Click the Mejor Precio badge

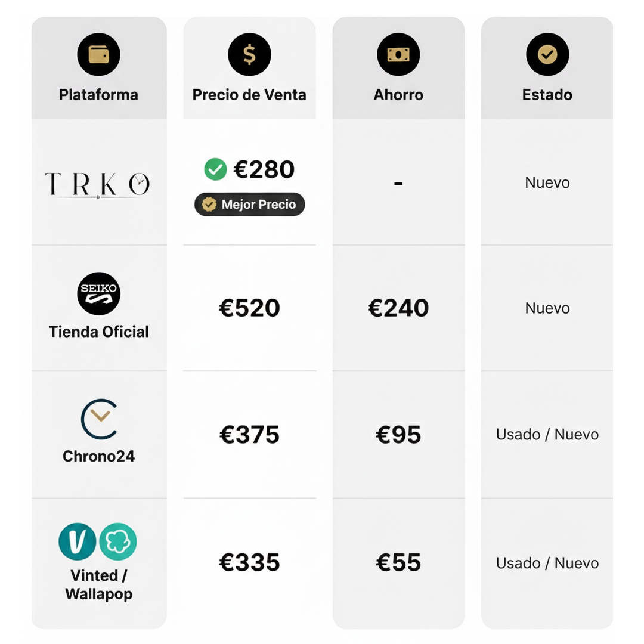coord(249,205)
